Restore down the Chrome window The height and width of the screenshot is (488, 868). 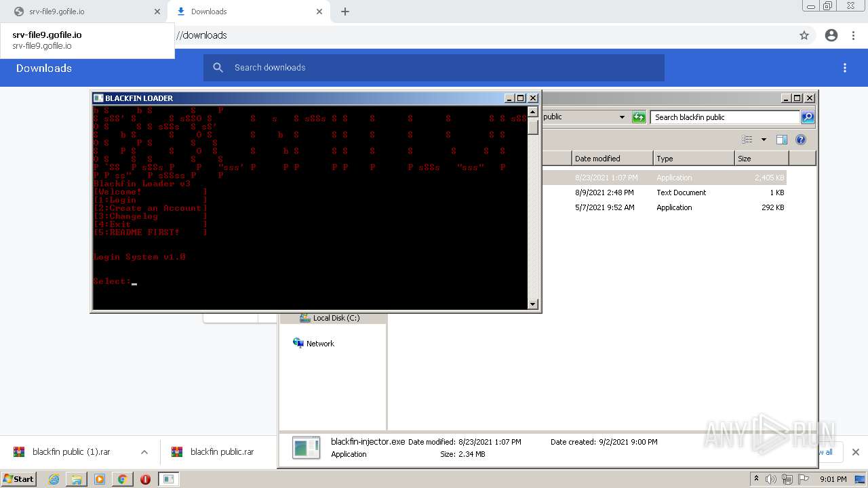[828, 6]
